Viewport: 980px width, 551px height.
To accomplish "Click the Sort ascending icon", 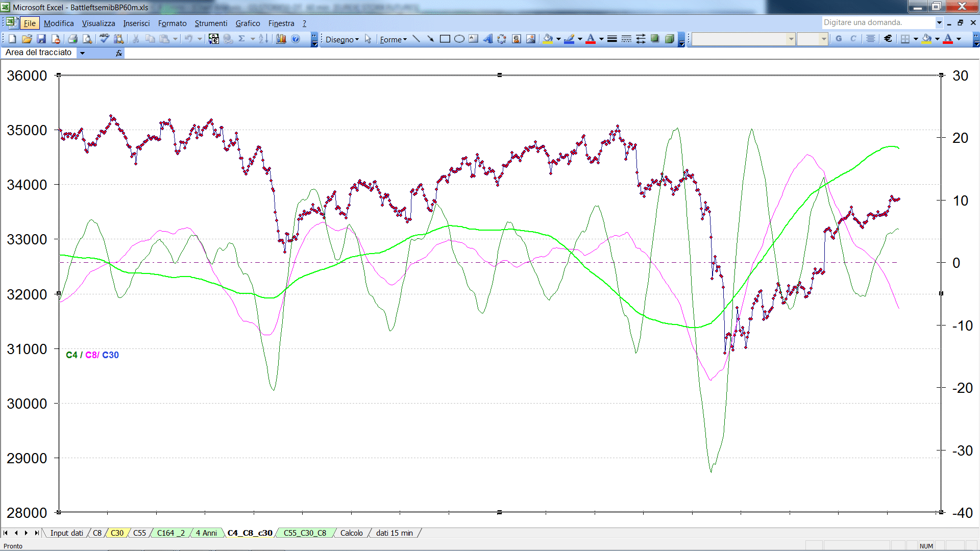I will (x=263, y=39).
